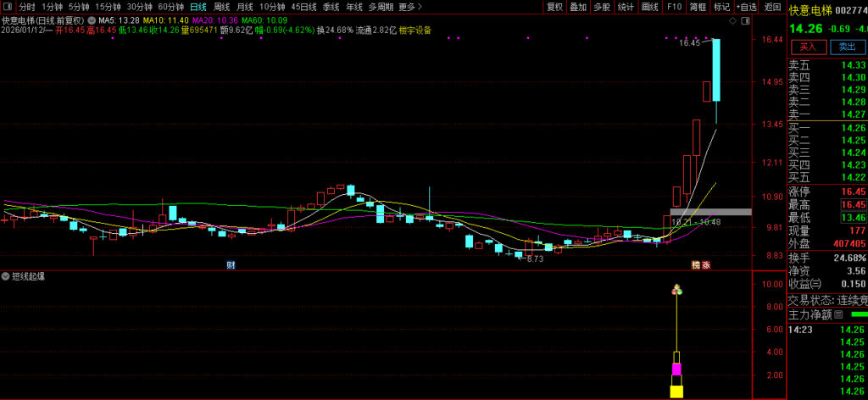The image size is (868, 400).
Task: Click the 财 finance marker under the chart
Action: coord(230,265)
